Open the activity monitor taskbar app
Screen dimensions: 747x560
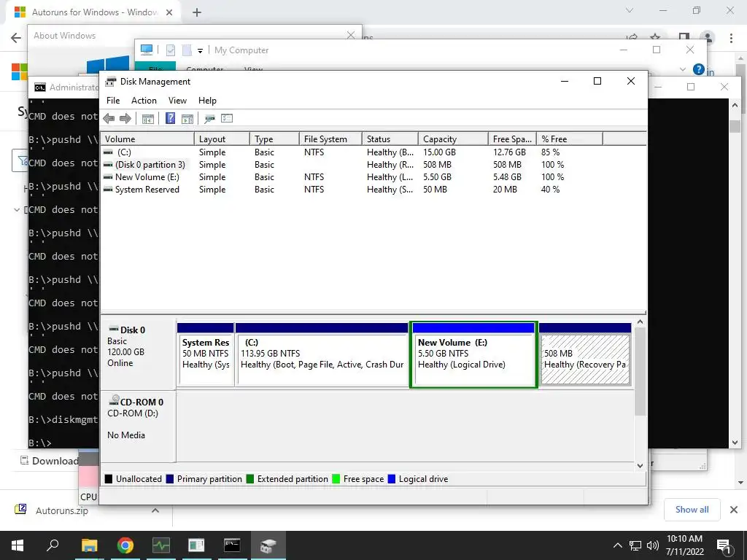tap(161, 545)
